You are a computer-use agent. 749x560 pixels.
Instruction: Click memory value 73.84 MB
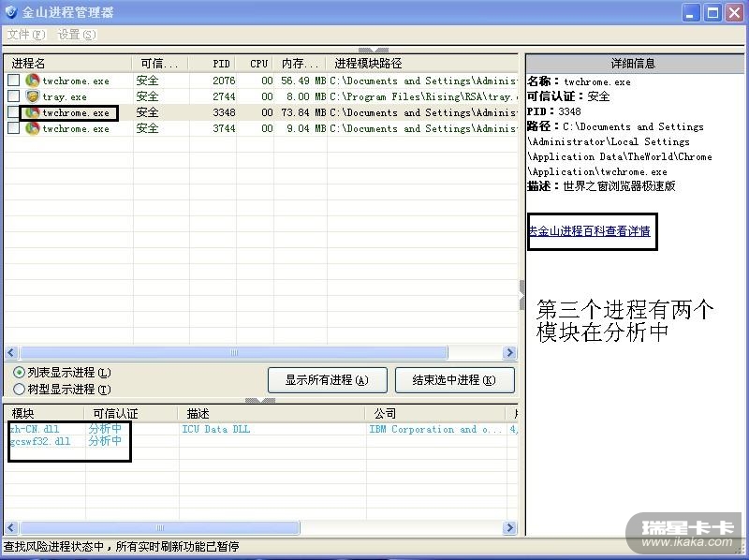tap(303, 112)
